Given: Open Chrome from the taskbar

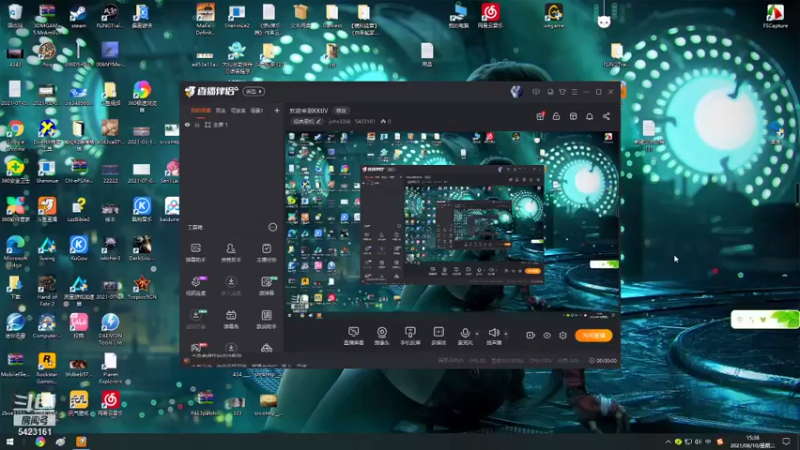Looking at the screenshot, I should 40,442.
